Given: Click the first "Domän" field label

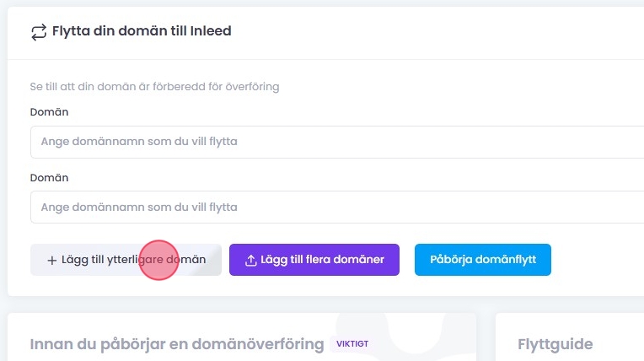Looking at the screenshot, I should pos(49,111).
